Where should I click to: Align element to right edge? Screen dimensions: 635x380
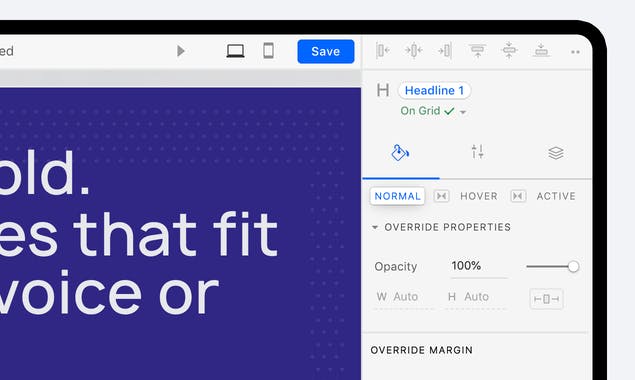click(x=445, y=51)
